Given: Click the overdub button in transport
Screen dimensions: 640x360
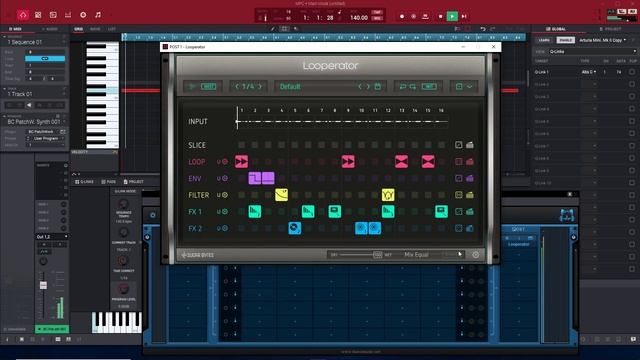Looking at the screenshot, I should 413,16.
